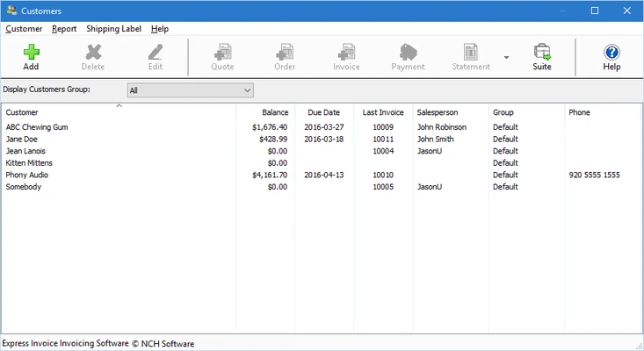Open the Shipping Label menu

point(113,29)
